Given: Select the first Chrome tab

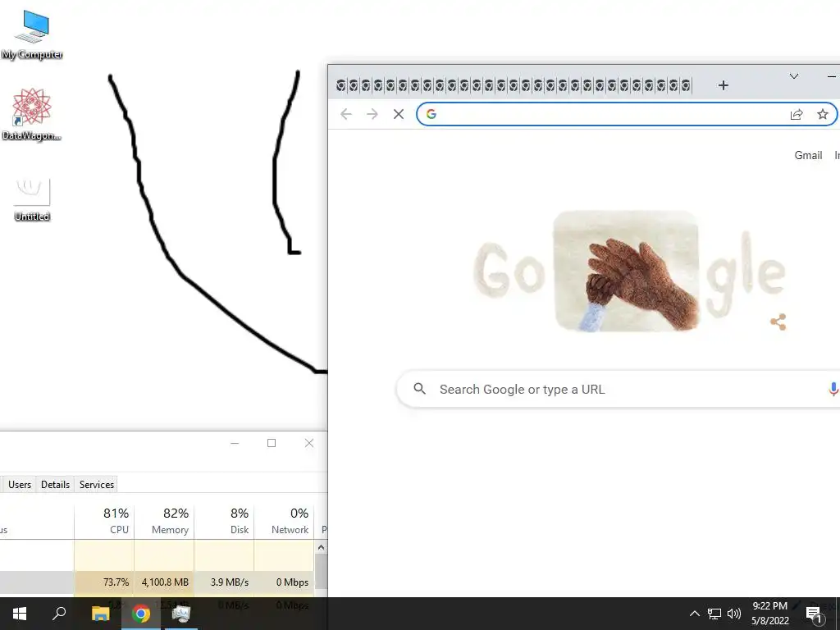Looking at the screenshot, I should click(x=342, y=85).
